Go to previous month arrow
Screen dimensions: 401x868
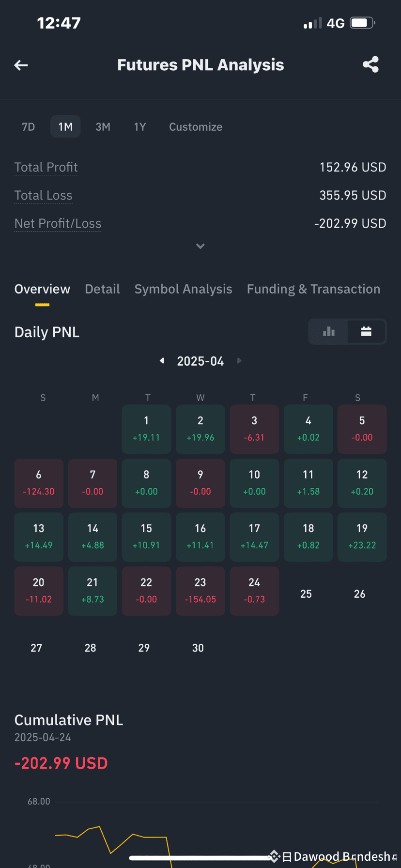click(162, 361)
